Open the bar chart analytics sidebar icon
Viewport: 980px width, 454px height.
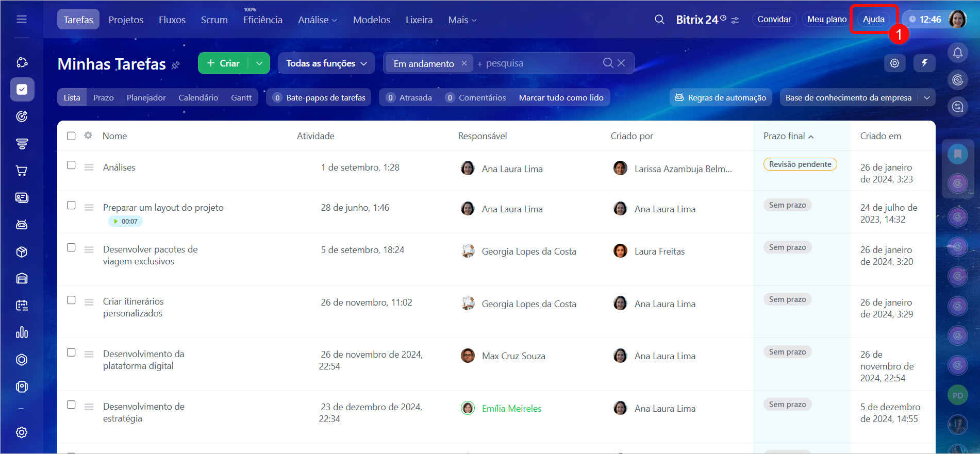22,332
